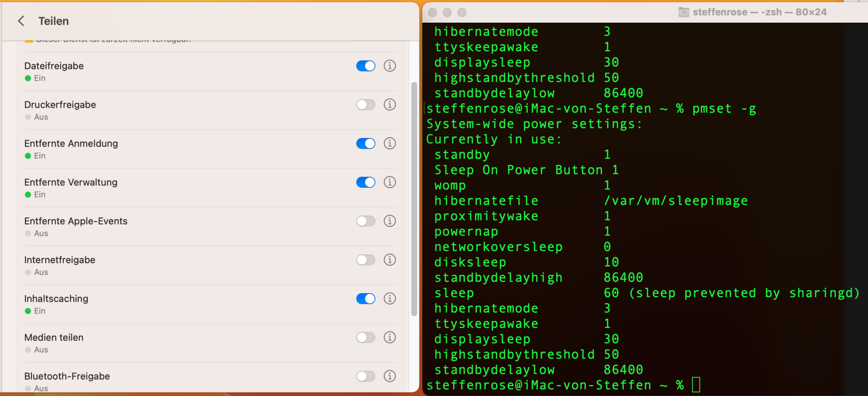Turn off Entfernte Anmeldung
This screenshot has width=868, height=396.
click(x=366, y=144)
